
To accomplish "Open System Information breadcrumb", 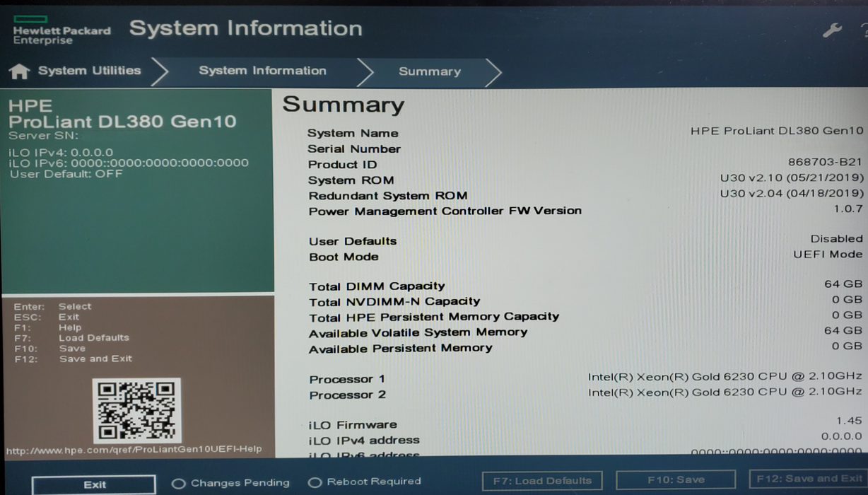I will tap(262, 71).
